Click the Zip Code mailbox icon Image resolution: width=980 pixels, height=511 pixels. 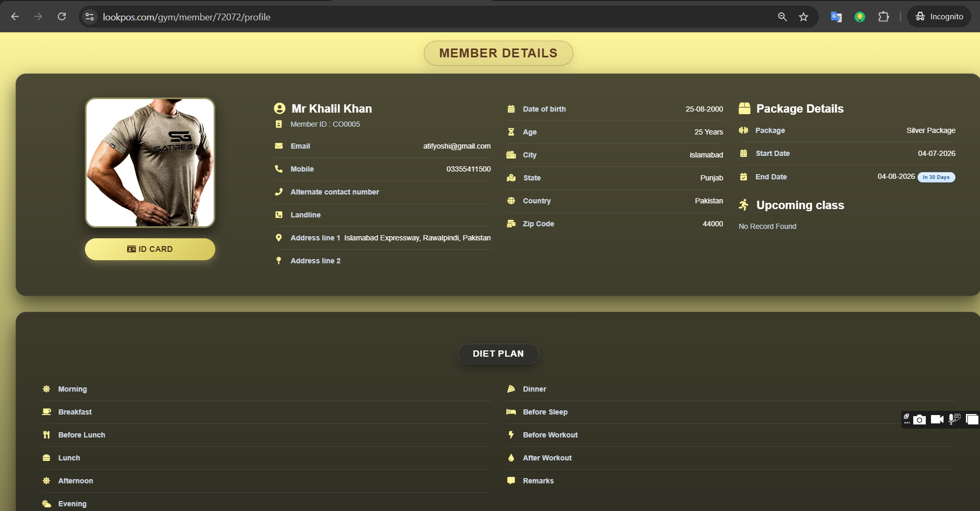pyautogui.click(x=511, y=224)
